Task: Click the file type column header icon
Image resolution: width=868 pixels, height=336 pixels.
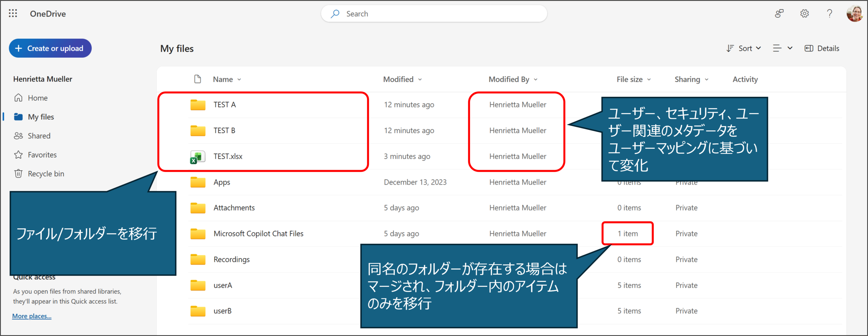Action: [197, 79]
